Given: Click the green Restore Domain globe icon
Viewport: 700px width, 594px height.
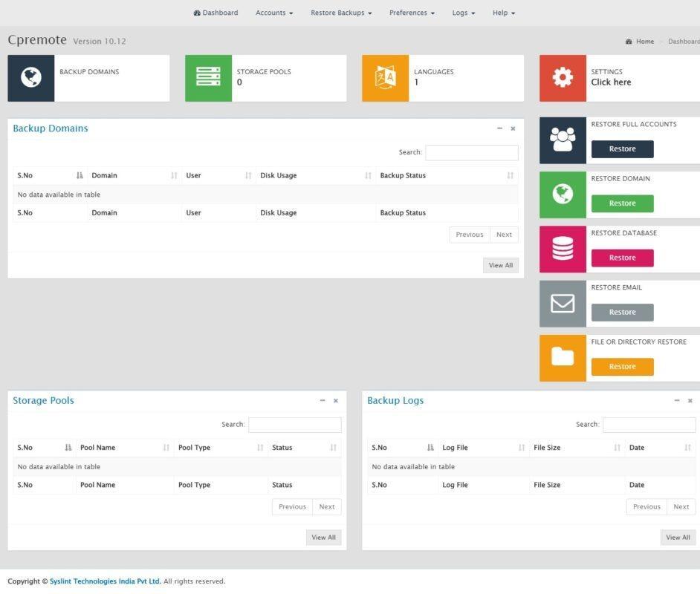Looking at the screenshot, I should [x=563, y=195].
